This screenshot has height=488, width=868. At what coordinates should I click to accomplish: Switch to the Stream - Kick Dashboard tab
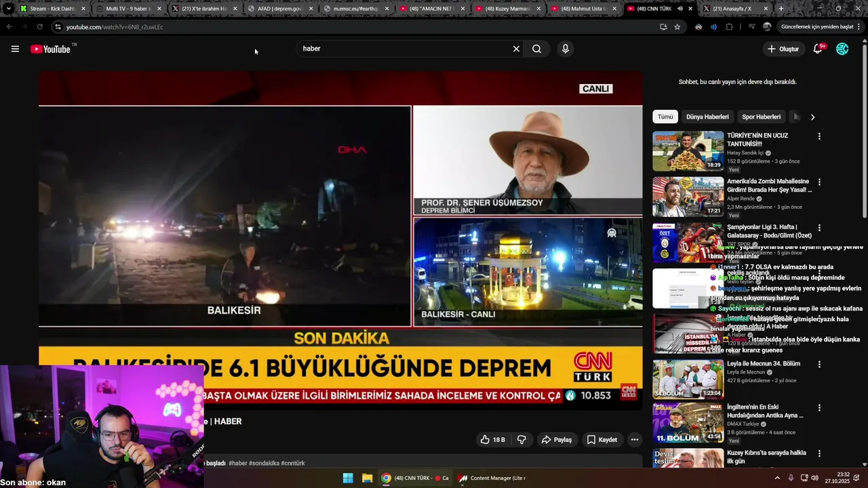[x=52, y=8]
